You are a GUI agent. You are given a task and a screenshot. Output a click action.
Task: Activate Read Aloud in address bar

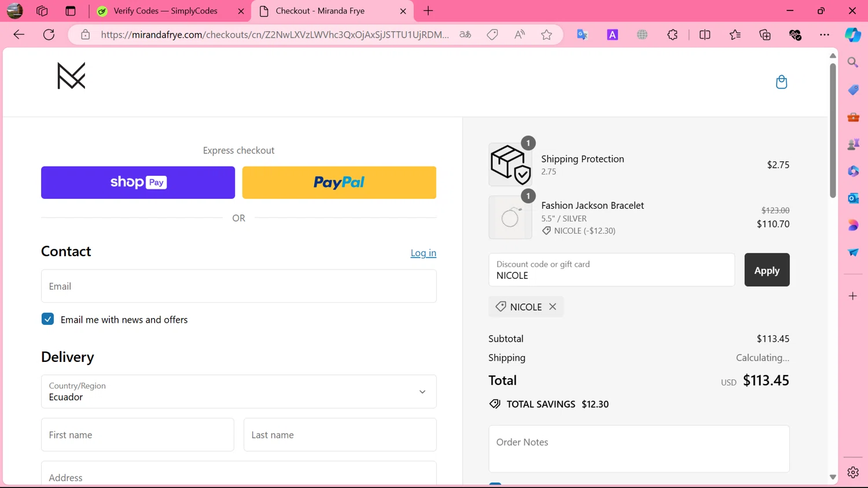520,35
